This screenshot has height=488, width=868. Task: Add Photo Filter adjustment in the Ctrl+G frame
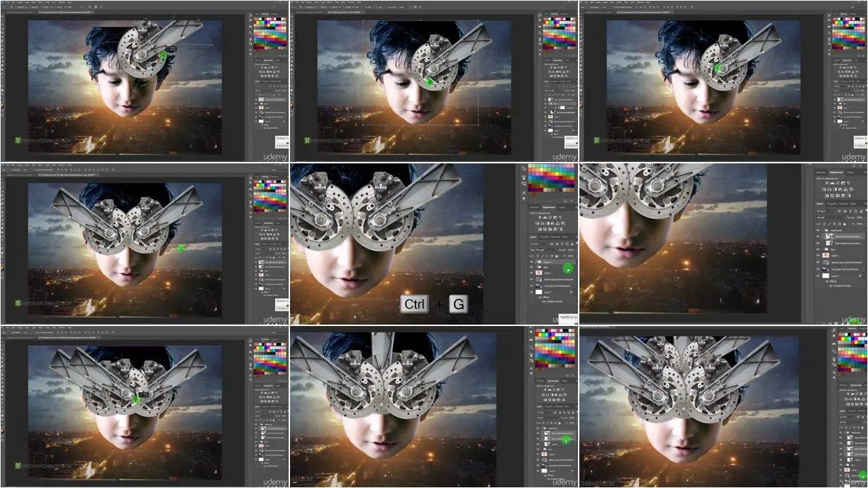coord(552,224)
